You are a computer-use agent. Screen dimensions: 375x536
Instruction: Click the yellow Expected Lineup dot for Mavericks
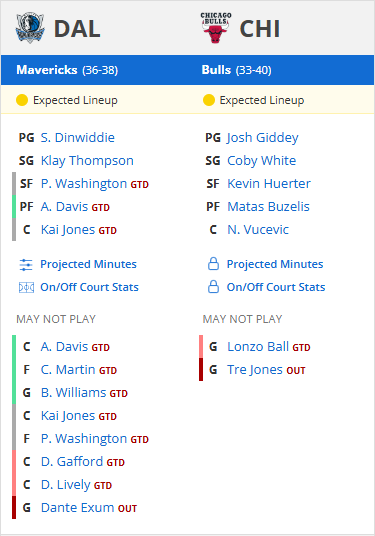22,100
